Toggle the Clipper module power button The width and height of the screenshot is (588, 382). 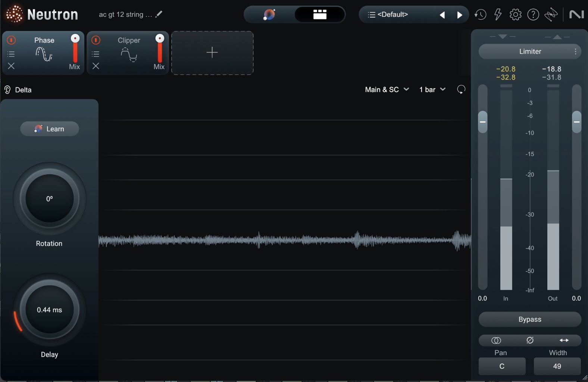(96, 40)
